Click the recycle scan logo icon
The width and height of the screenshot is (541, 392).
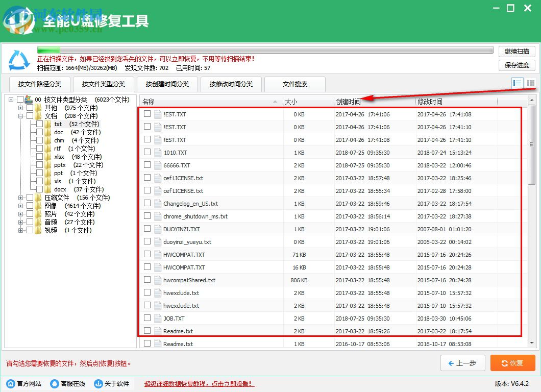click(x=18, y=60)
